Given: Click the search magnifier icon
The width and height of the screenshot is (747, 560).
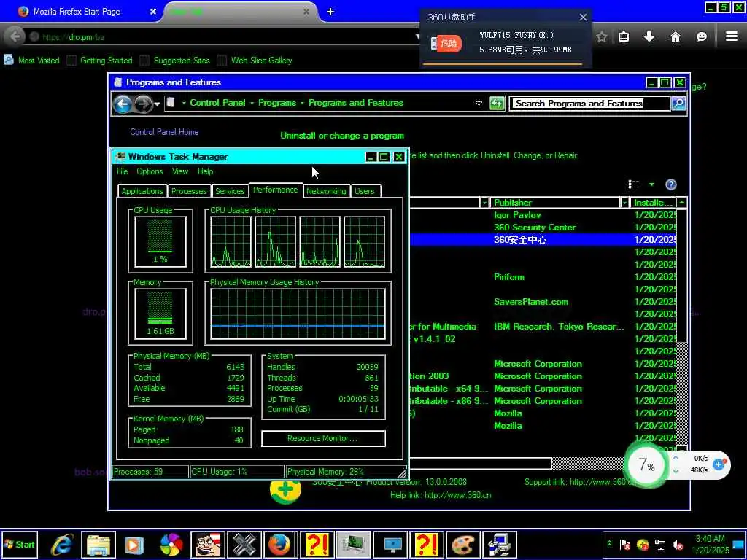Looking at the screenshot, I should pos(678,103).
